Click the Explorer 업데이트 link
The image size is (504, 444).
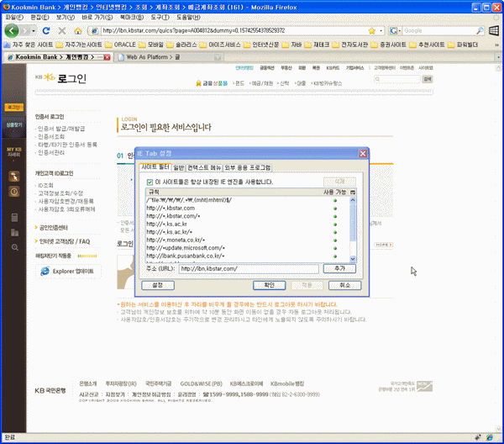point(68,272)
